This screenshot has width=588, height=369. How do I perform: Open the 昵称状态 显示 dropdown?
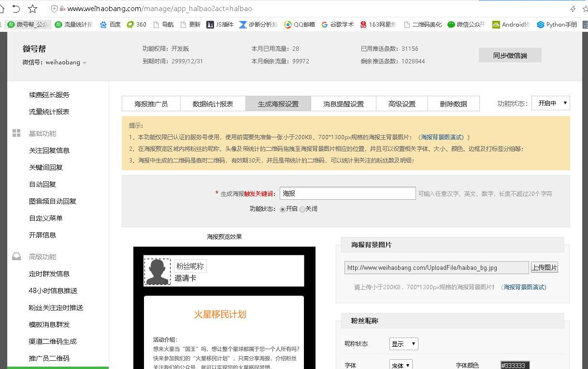(x=403, y=344)
